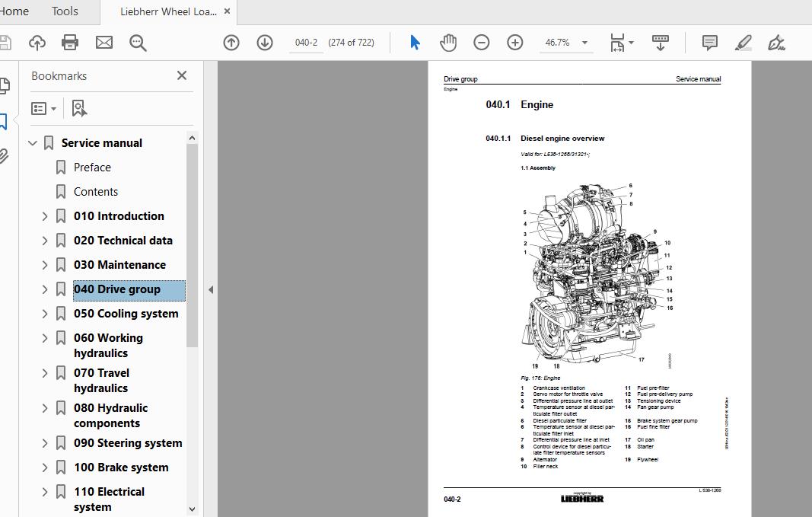The width and height of the screenshot is (812, 517).
Task: Select the Liebherr Wheel Loader document tab
Action: pyautogui.click(x=168, y=11)
